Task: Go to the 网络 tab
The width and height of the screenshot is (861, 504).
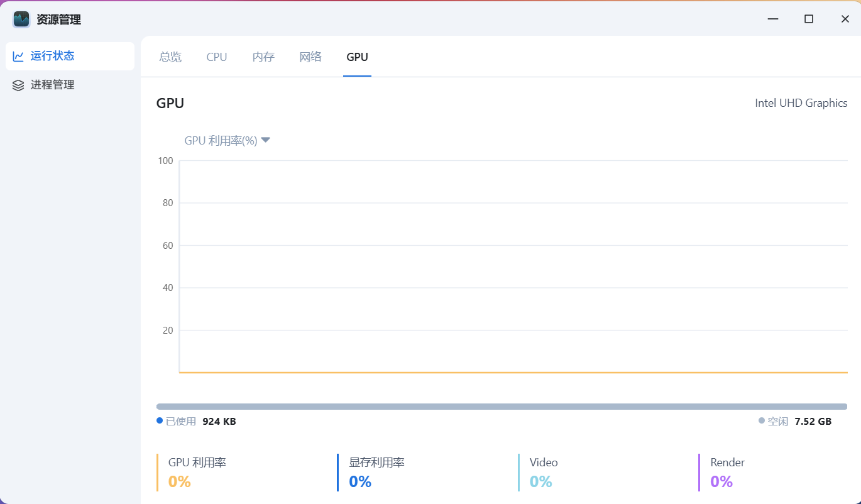Action: click(x=310, y=57)
